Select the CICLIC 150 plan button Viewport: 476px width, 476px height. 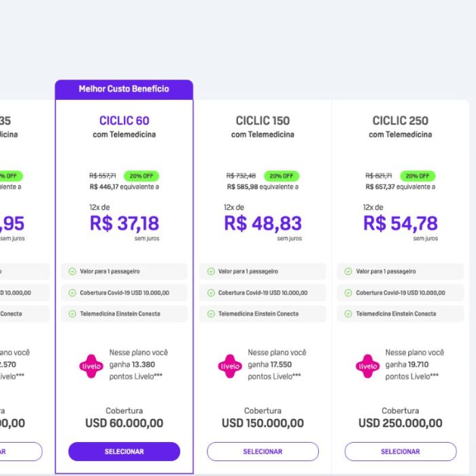(262, 452)
